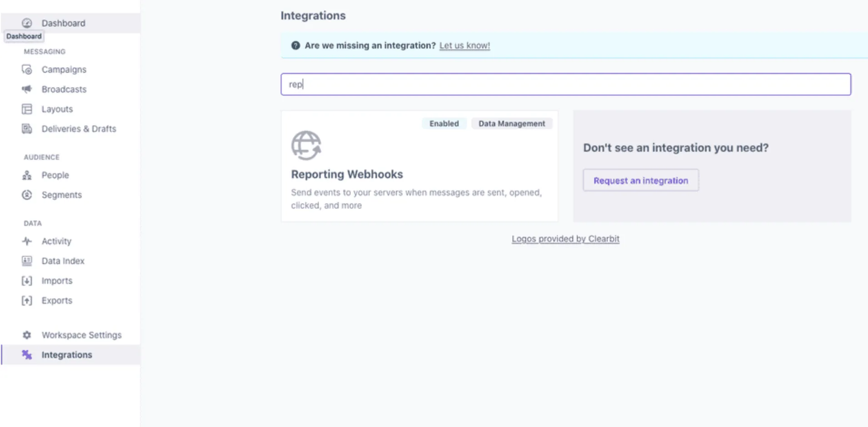Click the Let us know! link
This screenshot has width=868, height=427.
464,45
